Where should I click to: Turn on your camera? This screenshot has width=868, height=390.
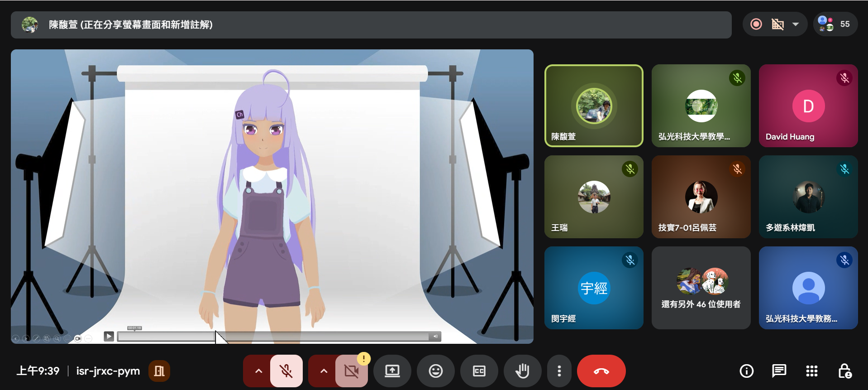[x=351, y=371]
